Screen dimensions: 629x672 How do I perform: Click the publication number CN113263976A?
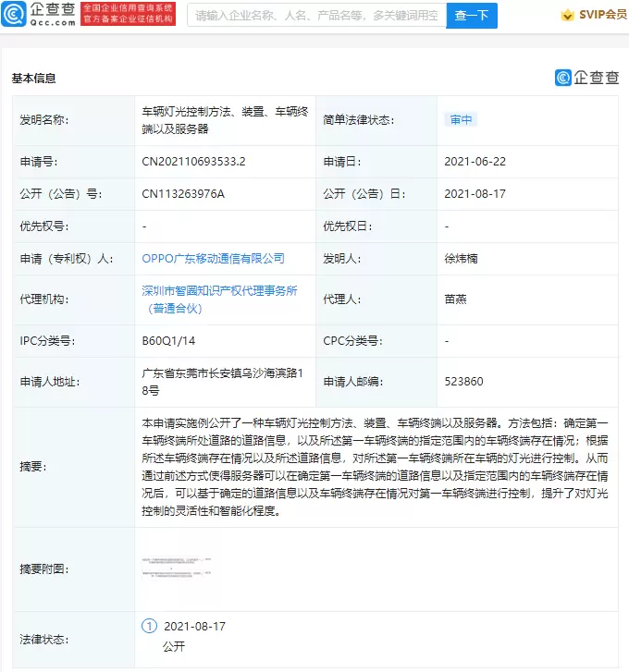(x=183, y=193)
